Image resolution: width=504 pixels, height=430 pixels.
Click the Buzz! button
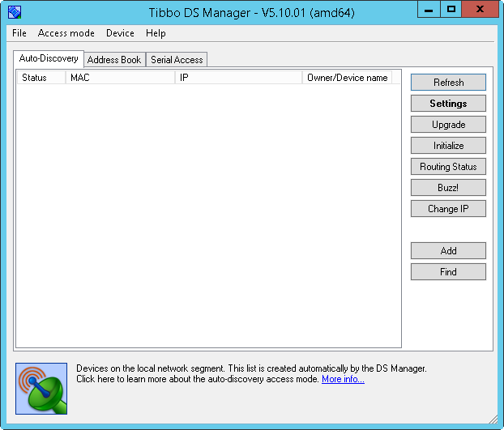[448, 188]
